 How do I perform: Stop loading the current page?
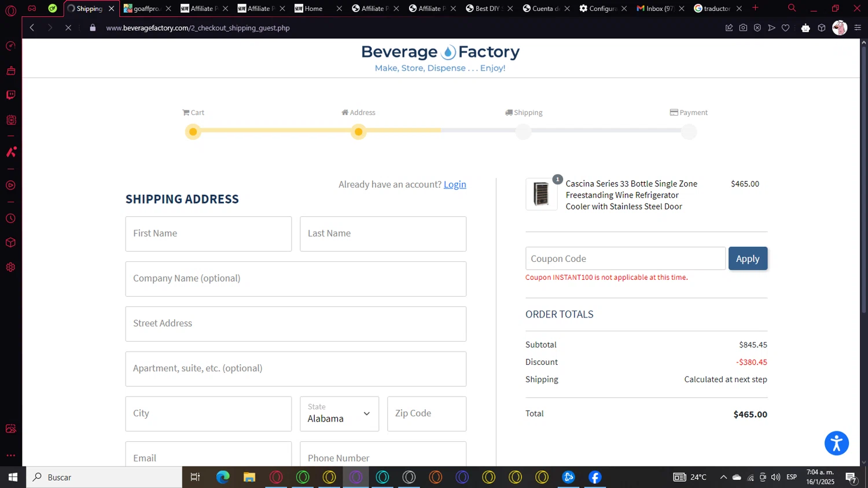[68, 28]
